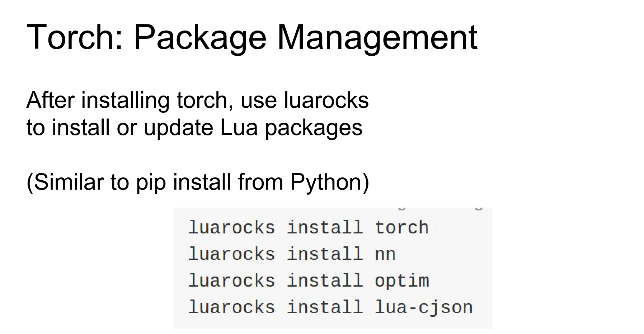Click "After" at the start of the body text
This screenshot has width=644, height=334.
(50, 100)
